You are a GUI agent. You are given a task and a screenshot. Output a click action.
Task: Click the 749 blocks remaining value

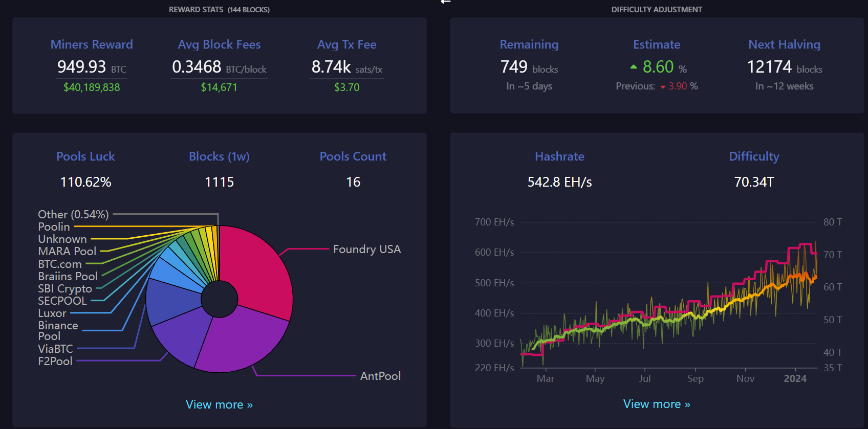[x=529, y=67]
